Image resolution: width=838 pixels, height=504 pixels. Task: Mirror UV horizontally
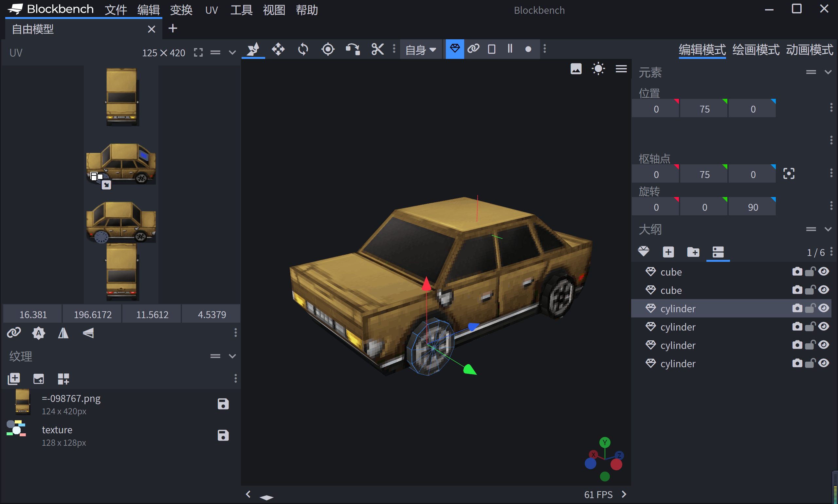pyautogui.click(x=63, y=333)
